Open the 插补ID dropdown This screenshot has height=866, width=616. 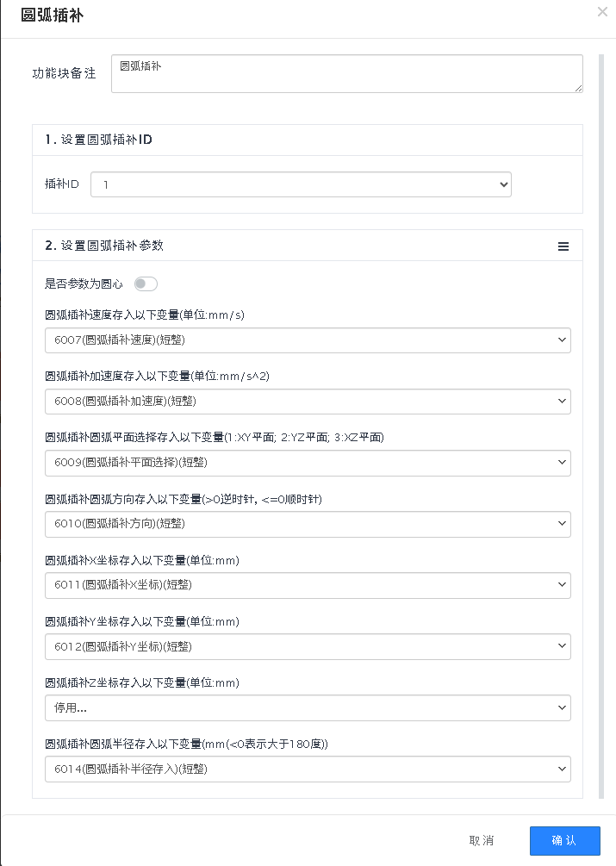tap(301, 184)
